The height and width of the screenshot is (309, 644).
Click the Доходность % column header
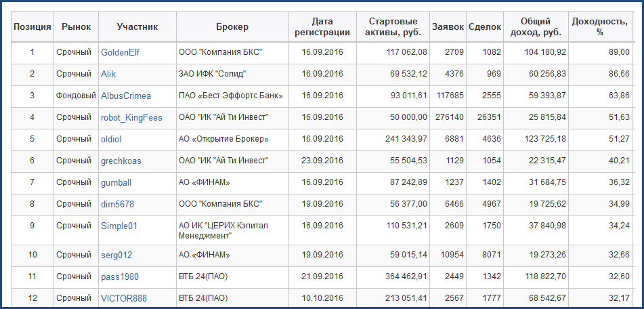599,27
